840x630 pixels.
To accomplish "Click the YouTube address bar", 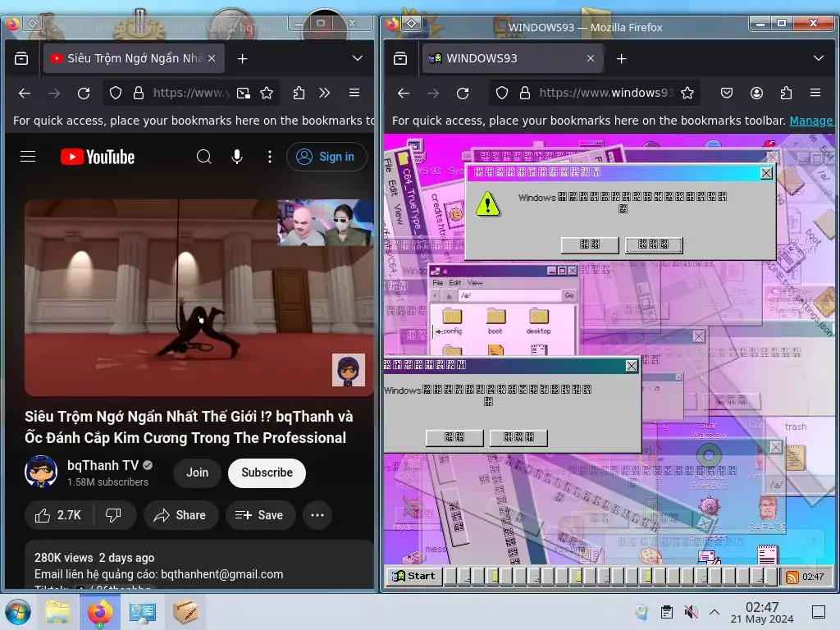I will [190, 94].
